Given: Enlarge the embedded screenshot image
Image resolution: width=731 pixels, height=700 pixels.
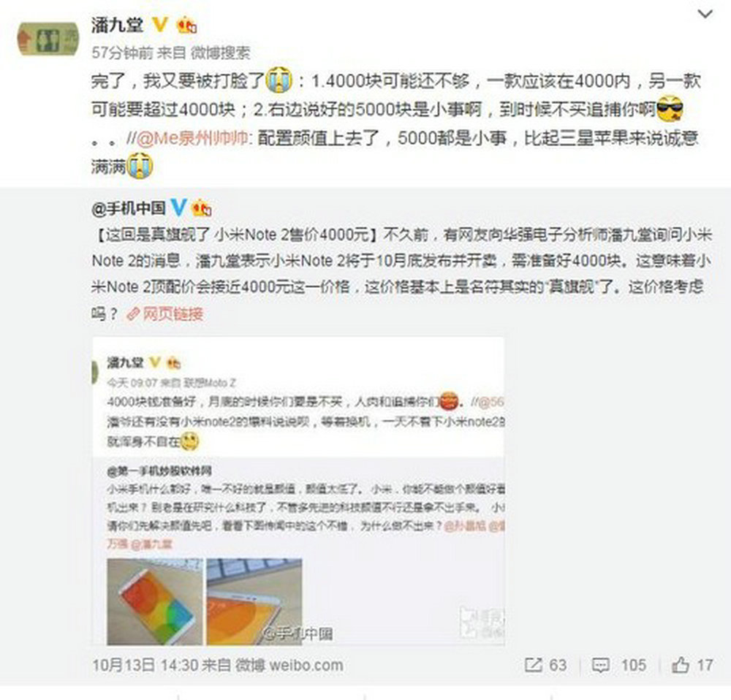Looking at the screenshot, I should 298,491.
